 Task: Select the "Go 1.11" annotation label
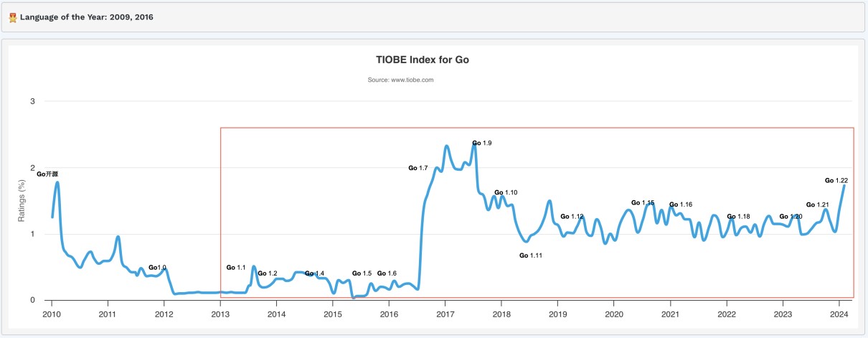pos(530,255)
